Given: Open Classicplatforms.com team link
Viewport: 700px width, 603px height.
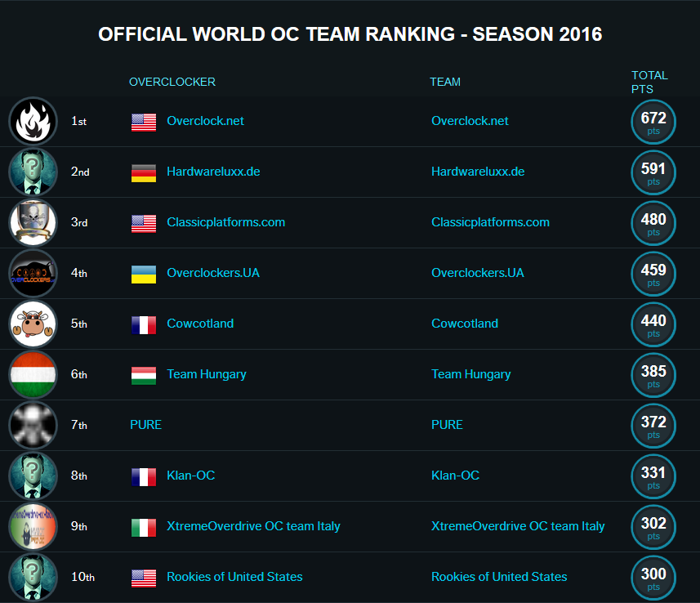Looking at the screenshot, I should 490,222.
